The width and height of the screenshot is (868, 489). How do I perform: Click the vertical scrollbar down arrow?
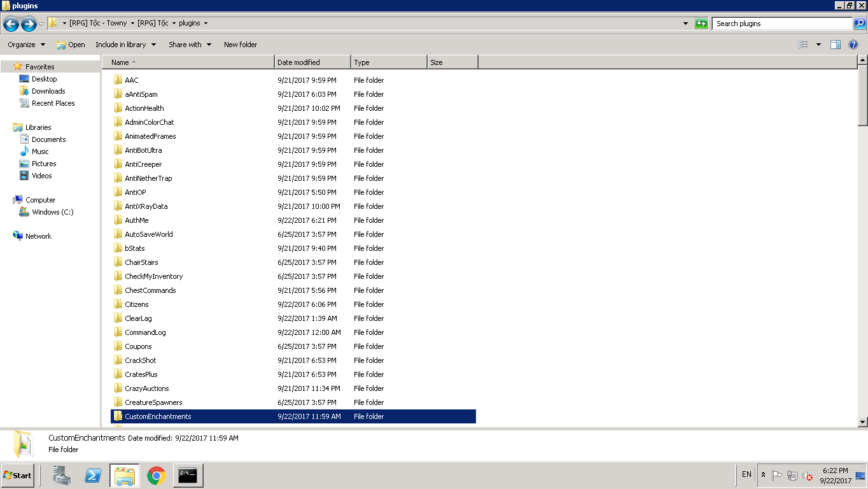863,422
